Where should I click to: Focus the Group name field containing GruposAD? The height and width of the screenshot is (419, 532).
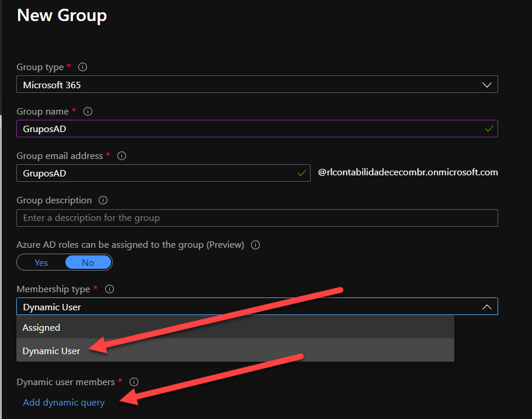(x=257, y=129)
